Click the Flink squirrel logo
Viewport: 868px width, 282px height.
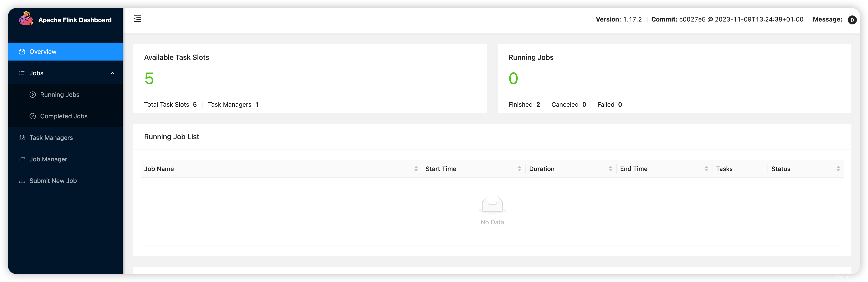[x=26, y=19]
